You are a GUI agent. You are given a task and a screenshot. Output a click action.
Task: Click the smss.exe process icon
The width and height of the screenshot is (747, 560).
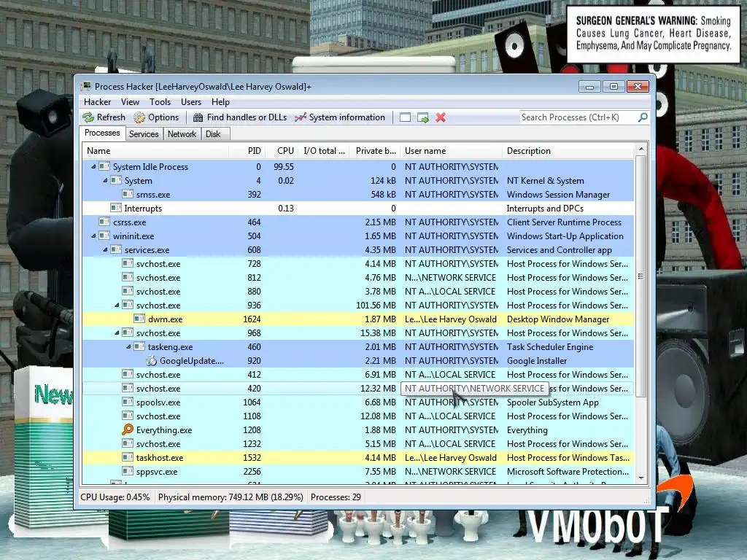point(127,194)
